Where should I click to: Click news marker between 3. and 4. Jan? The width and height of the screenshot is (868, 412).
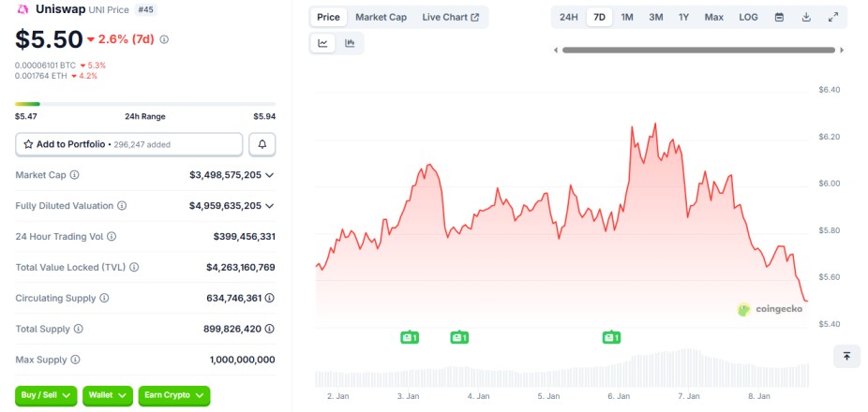459,337
